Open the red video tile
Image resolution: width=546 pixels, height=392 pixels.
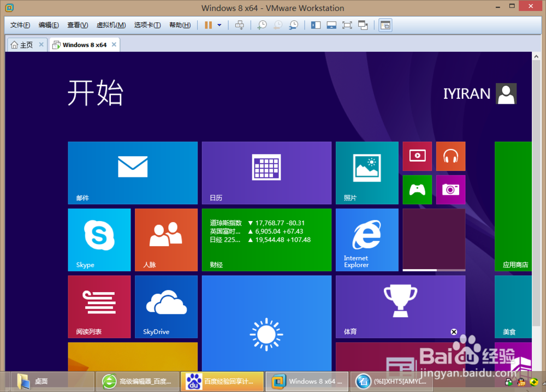coord(417,156)
